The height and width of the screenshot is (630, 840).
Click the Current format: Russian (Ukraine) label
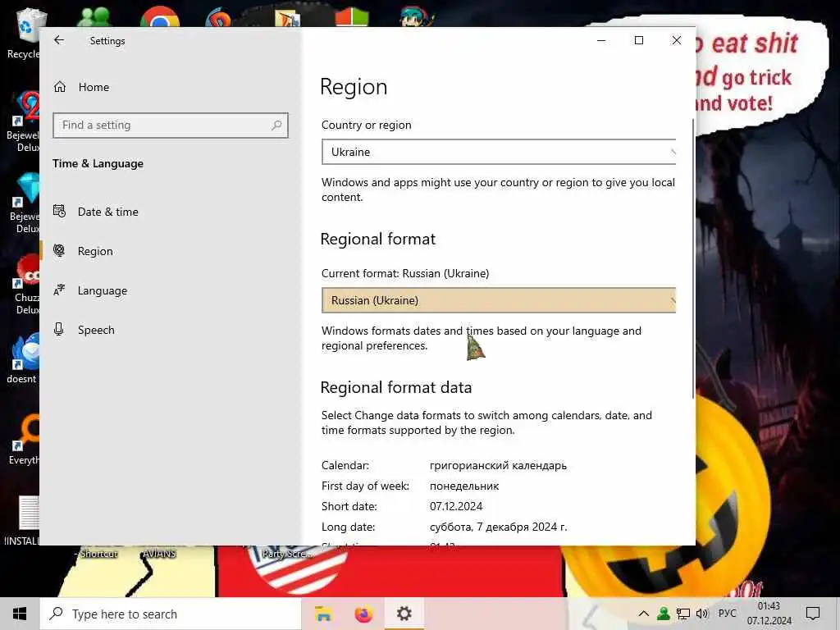[x=405, y=273]
